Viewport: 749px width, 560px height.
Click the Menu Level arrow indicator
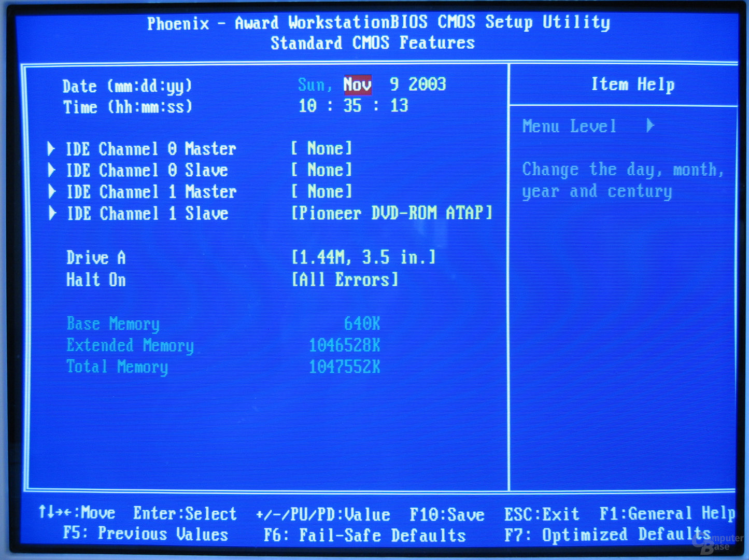pyautogui.click(x=650, y=125)
